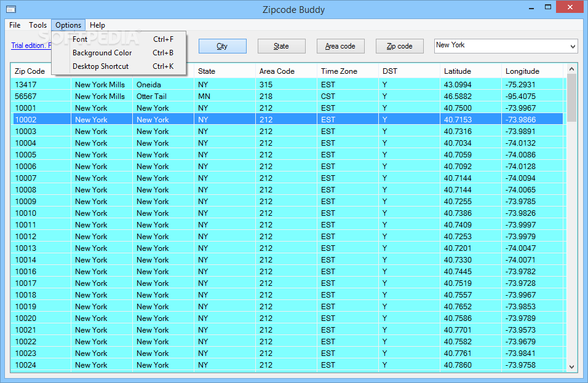Screen dimensions: 588x383
Task: Click the Zipcode Buddy title bar app icon
Action: pyautogui.click(x=11, y=9)
